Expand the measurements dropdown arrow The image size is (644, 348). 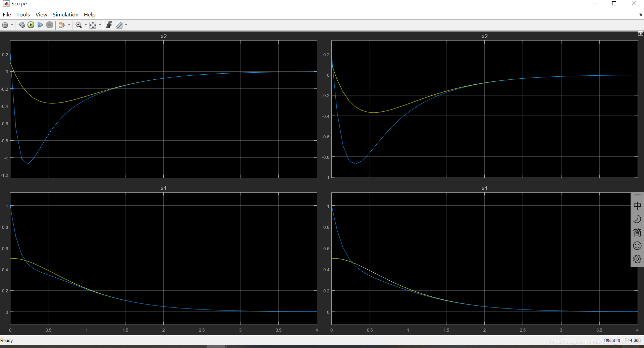tap(126, 25)
